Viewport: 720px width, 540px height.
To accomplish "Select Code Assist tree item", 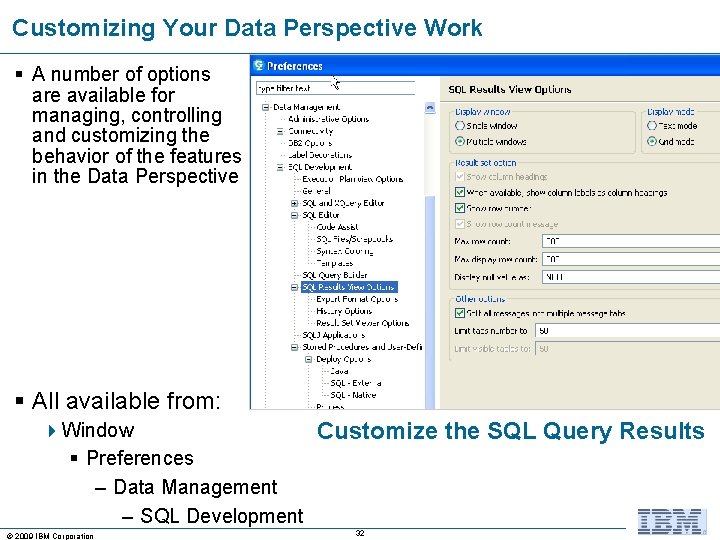I will [337, 227].
